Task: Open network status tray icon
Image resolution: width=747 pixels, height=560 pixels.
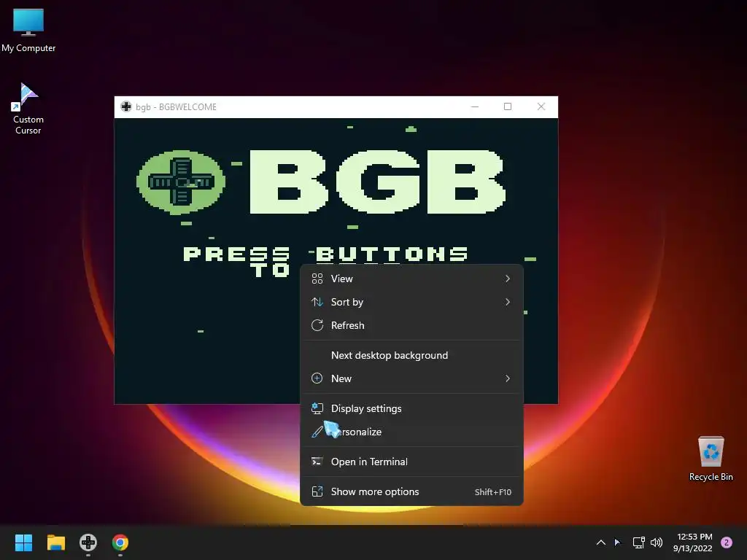Action: 639,542
